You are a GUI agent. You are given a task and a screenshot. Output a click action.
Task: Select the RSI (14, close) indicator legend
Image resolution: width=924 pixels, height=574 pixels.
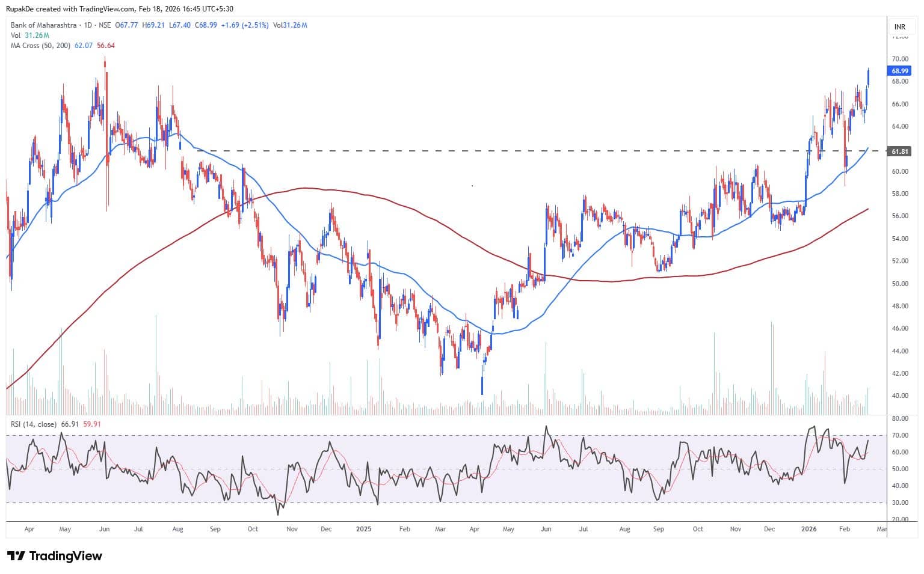tap(34, 424)
